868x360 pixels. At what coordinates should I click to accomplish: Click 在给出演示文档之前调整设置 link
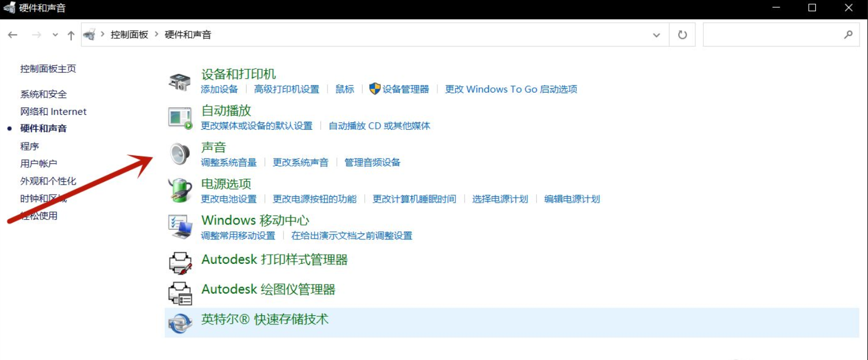pyautogui.click(x=352, y=236)
